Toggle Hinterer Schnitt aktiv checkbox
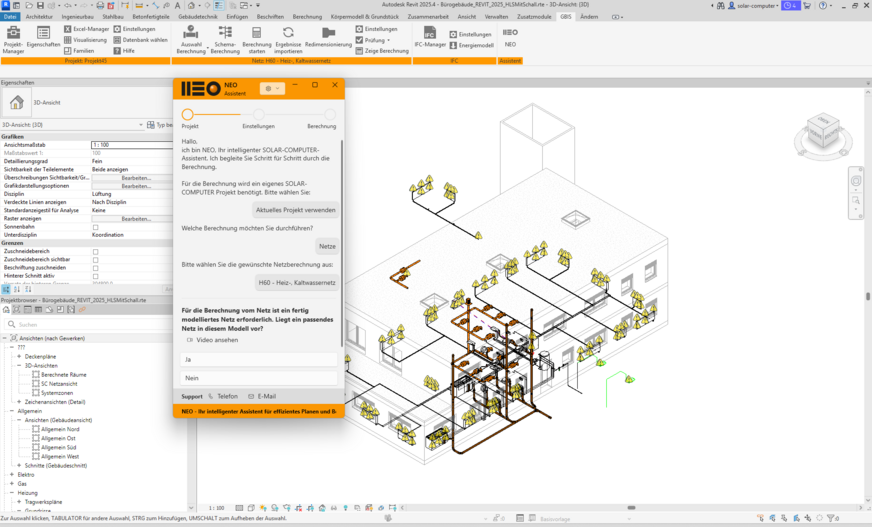Image resolution: width=872 pixels, height=527 pixels. (x=95, y=276)
